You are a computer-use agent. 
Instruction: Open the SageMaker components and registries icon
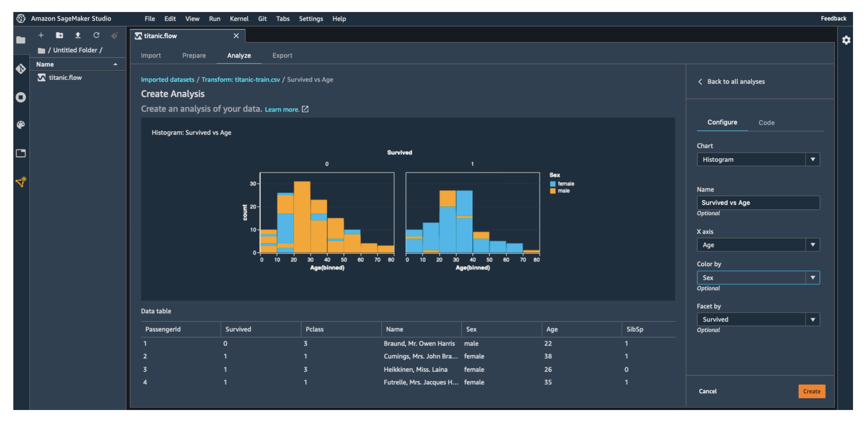pos(21,182)
